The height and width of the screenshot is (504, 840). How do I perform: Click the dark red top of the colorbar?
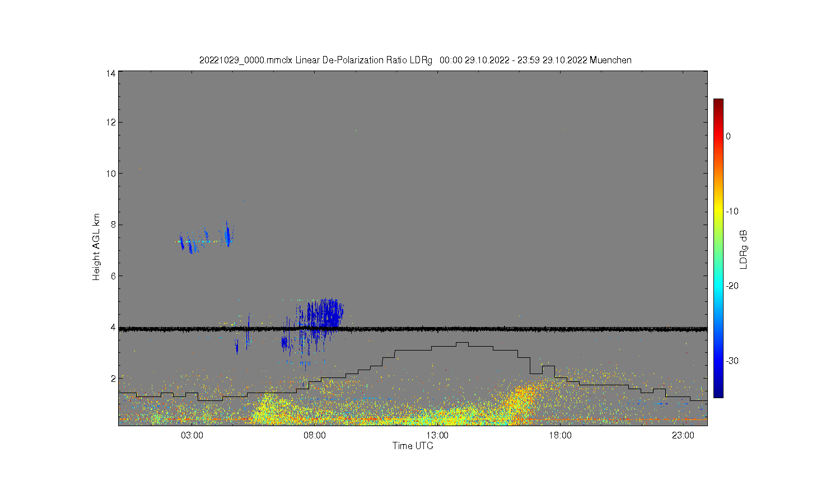pos(718,103)
